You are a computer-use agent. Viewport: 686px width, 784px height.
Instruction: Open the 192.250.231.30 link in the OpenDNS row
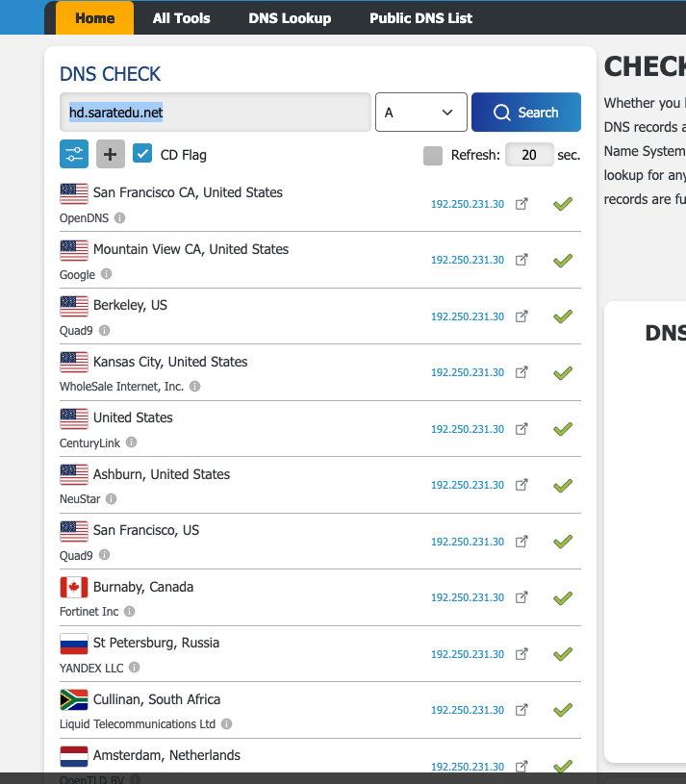point(468,204)
